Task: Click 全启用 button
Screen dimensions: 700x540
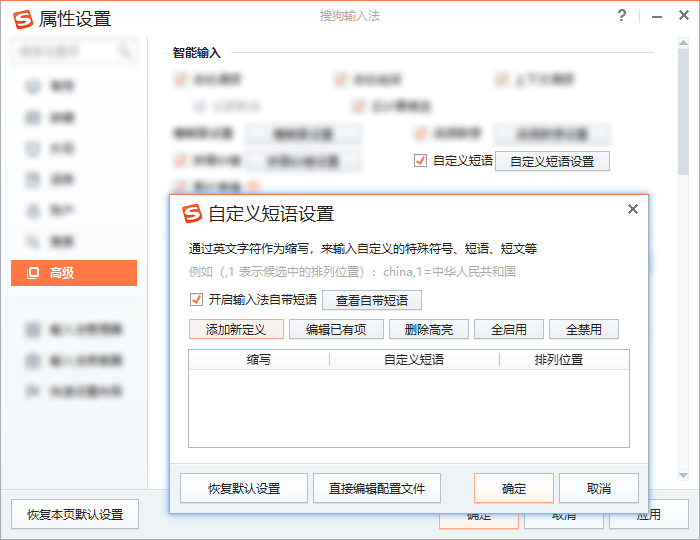Action: 508,329
